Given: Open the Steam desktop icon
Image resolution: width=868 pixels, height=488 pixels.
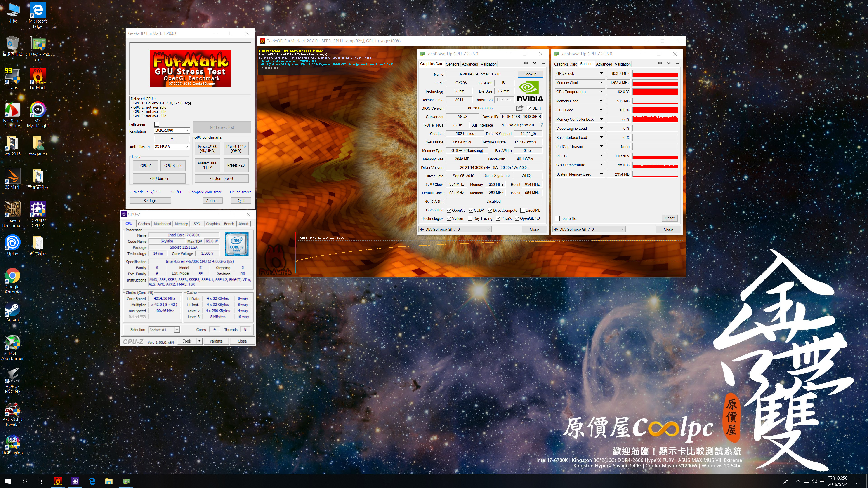Looking at the screenshot, I should coord(12,312).
